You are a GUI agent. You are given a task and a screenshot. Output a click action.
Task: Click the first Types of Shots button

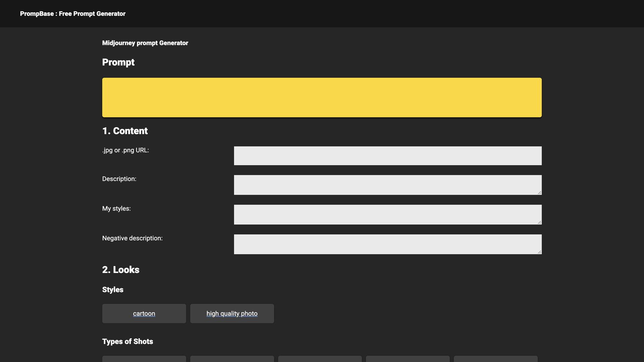coord(144,359)
